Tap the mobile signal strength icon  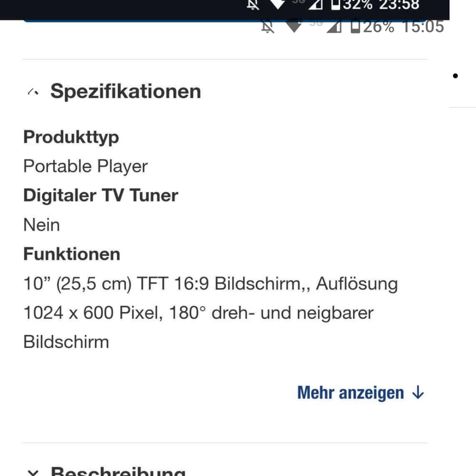pyautogui.click(x=334, y=27)
